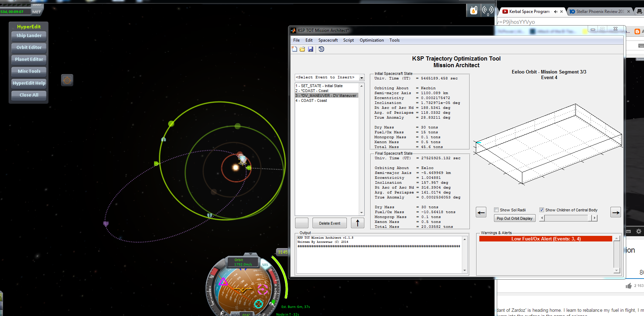Close the Stellar Phoenix Review tab

point(629,12)
